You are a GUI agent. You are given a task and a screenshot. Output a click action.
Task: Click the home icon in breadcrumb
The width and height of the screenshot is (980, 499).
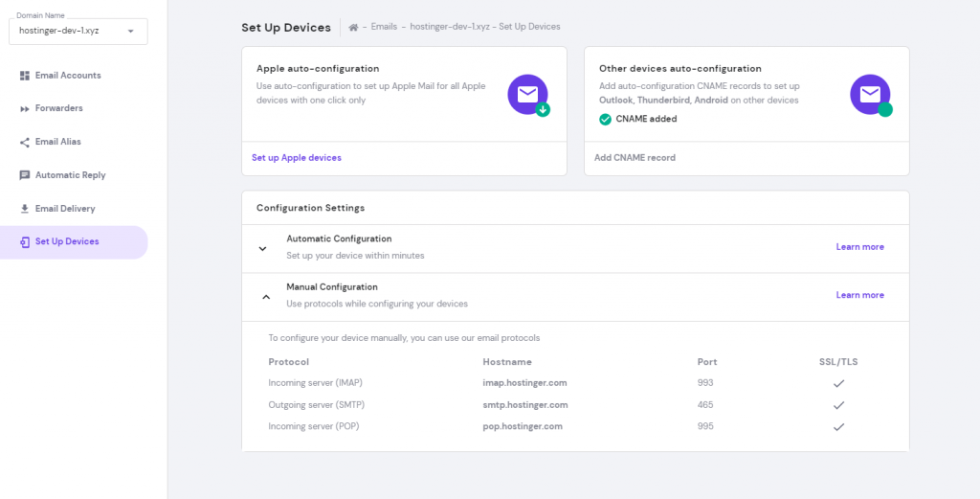click(x=353, y=28)
